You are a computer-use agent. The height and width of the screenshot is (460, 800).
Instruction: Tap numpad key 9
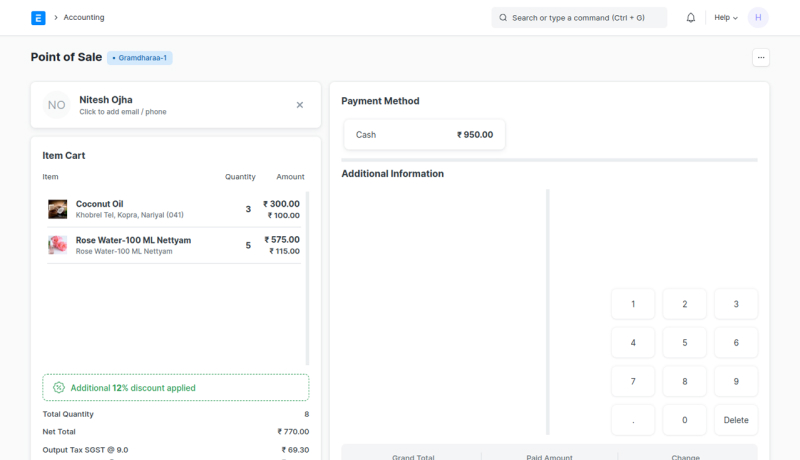pos(736,381)
